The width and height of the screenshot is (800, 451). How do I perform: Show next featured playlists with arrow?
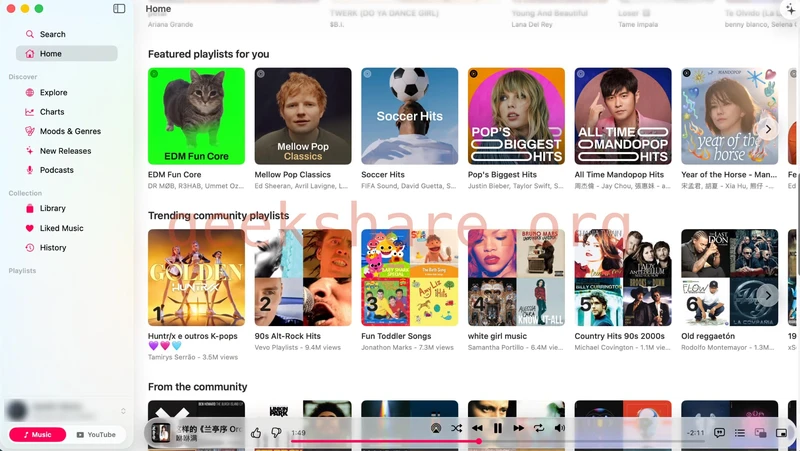[768, 129]
